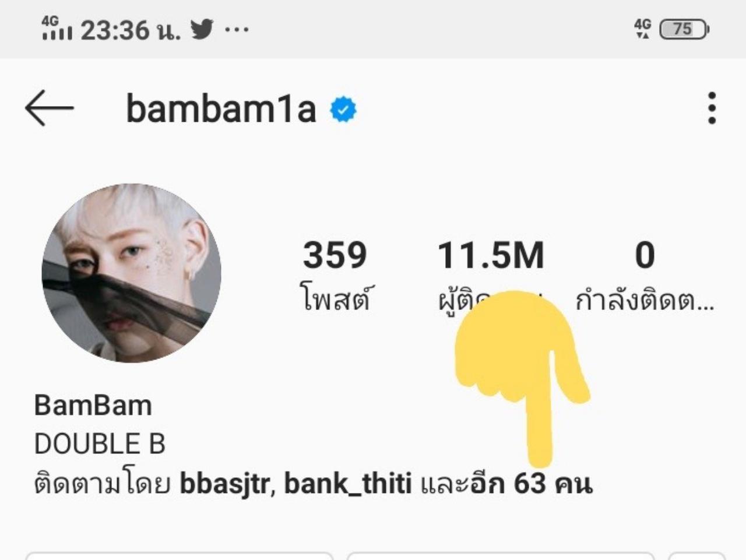Show the 63 other mutual followers
This screenshot has height=560, width=746.
point(506,484)
